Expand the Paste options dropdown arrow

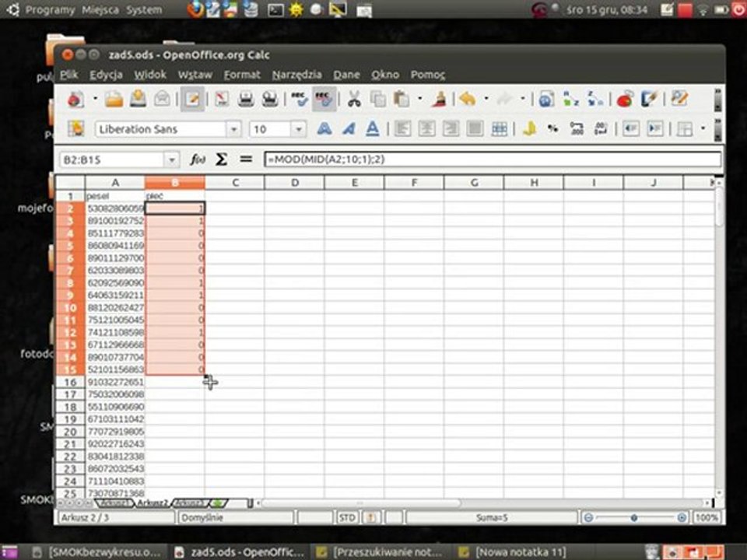click(x=419, y=99)
